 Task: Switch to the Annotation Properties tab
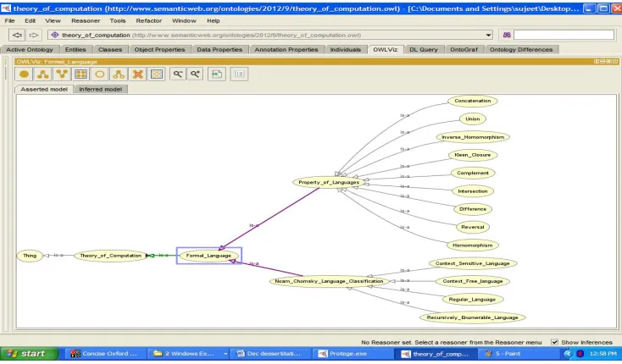[x=286, y=49]
